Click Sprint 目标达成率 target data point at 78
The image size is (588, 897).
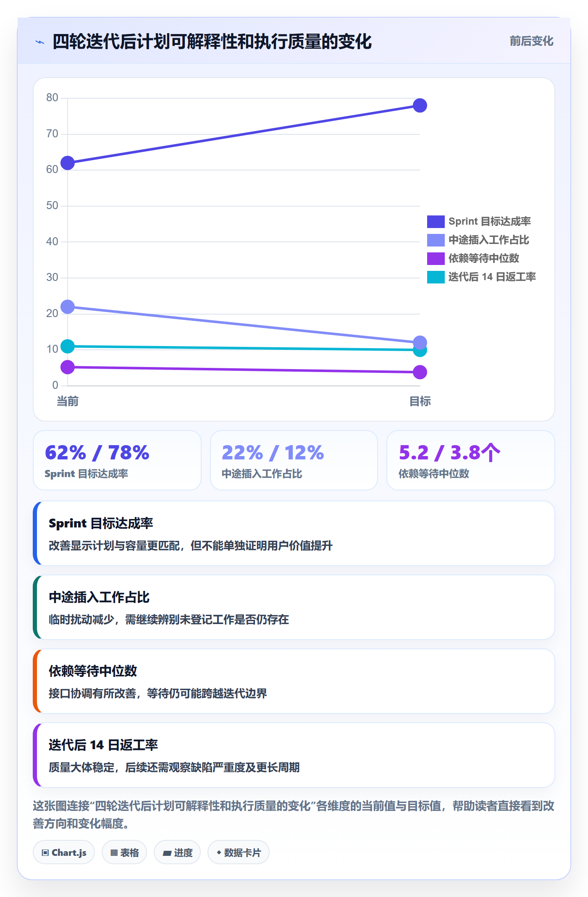pos(420,105)
